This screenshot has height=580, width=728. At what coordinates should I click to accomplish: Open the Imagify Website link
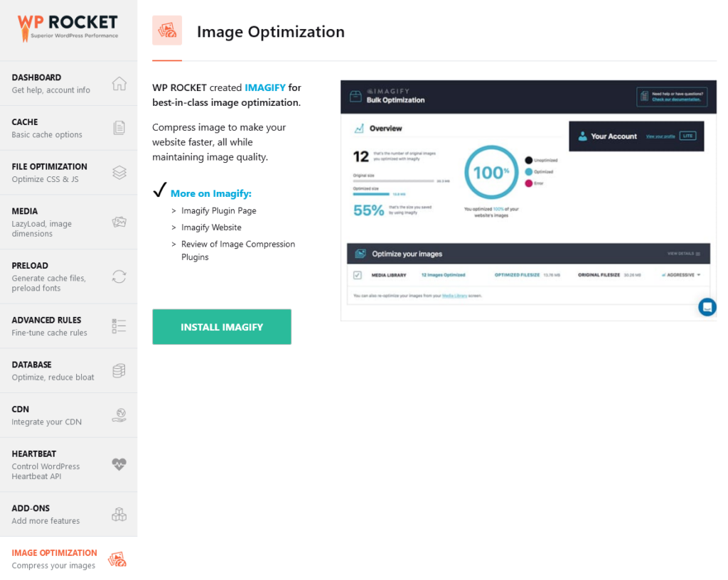tap(211, 227)
